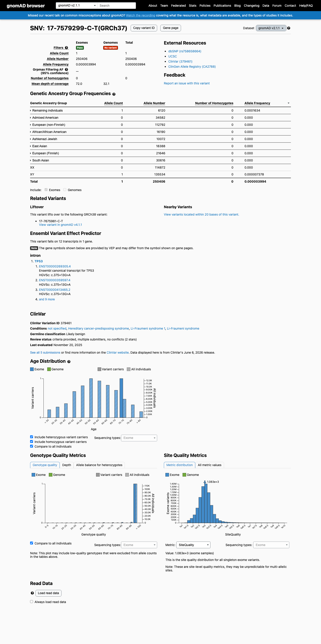Open View variants located within 20 bases

202,214
